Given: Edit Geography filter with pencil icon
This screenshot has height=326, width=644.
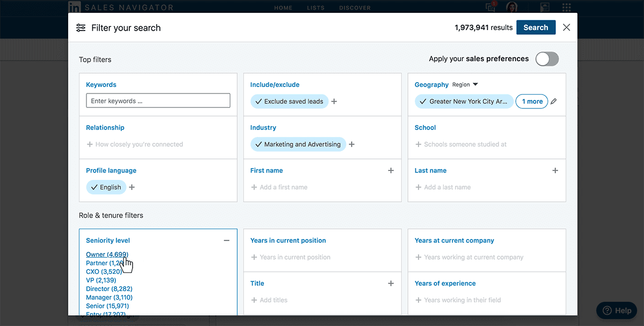Looking at the screenshot, I should coord(554,101).
